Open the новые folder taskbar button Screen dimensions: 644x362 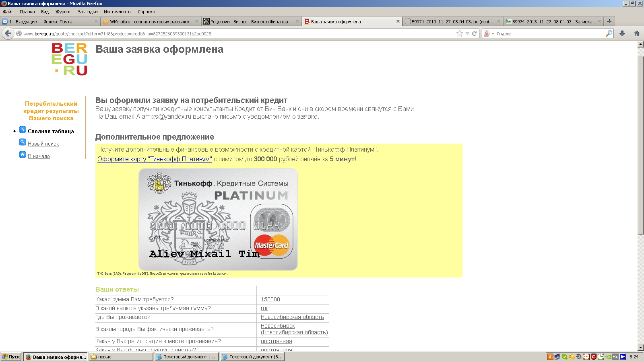pos(121,357)
